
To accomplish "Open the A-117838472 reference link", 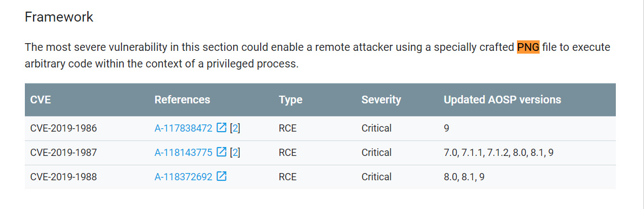I will [x=183, y=128].
